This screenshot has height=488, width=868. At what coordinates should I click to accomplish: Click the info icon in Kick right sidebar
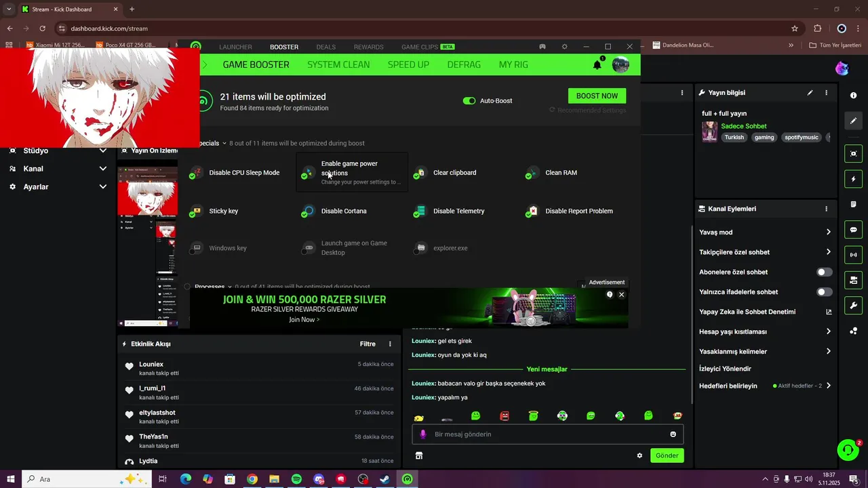tap(854, 96)
